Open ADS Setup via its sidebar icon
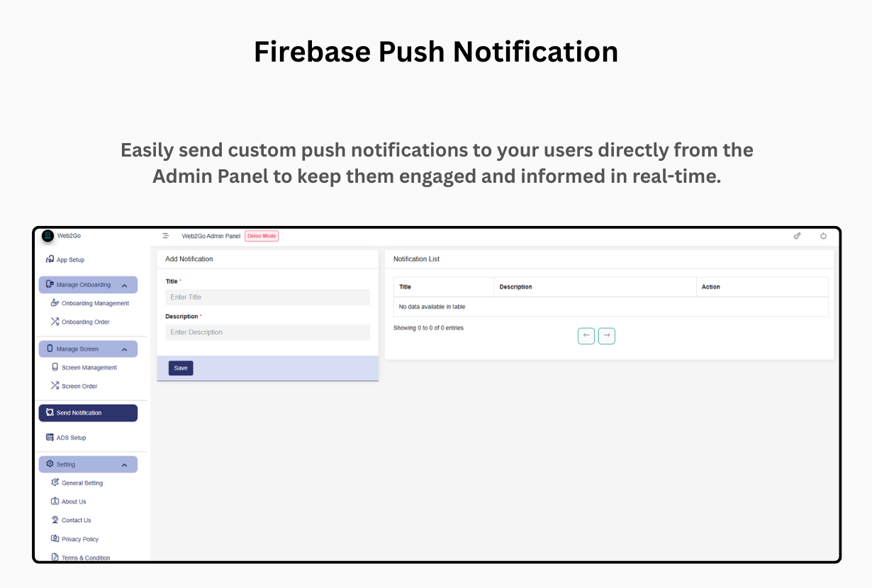The image size is (872, 588). coord(50,437)
